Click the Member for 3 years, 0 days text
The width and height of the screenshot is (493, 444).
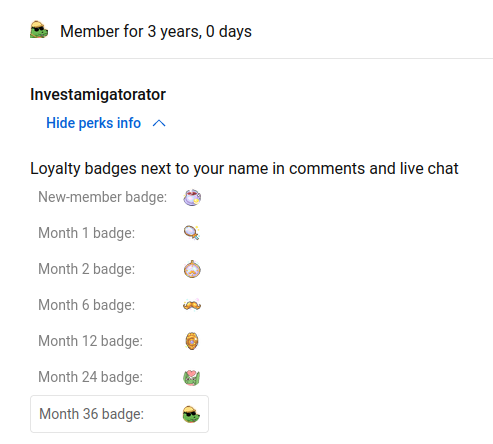[x=156, y=32]
